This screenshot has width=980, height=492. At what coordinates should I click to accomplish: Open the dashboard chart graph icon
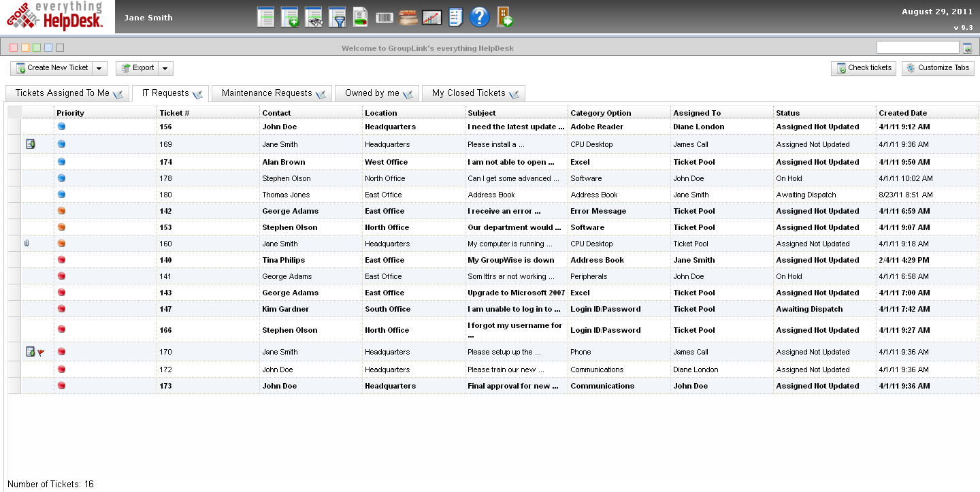431,18
